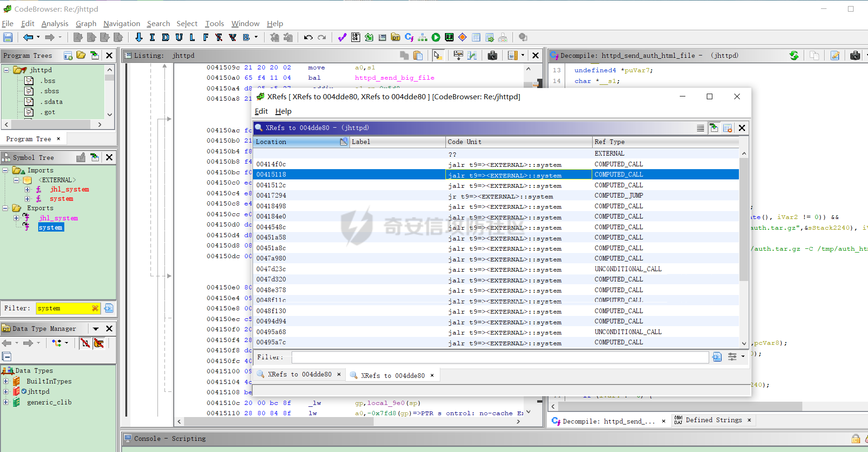Click httpd_send_big_file link in Listing
Viewport: 868px width, 452px height.
394,78
